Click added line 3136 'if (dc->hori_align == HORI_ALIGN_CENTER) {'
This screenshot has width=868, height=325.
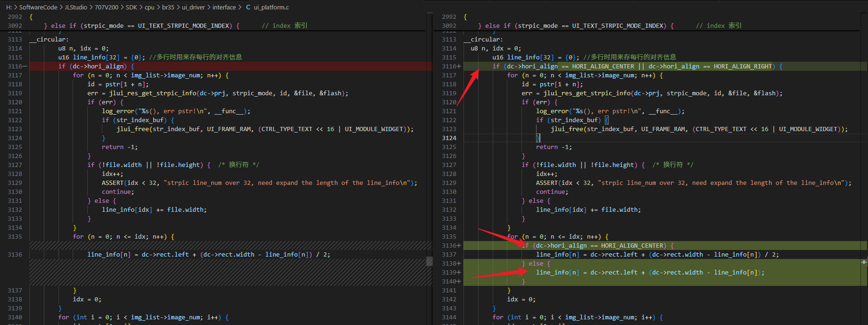click(x=598, y=246)
